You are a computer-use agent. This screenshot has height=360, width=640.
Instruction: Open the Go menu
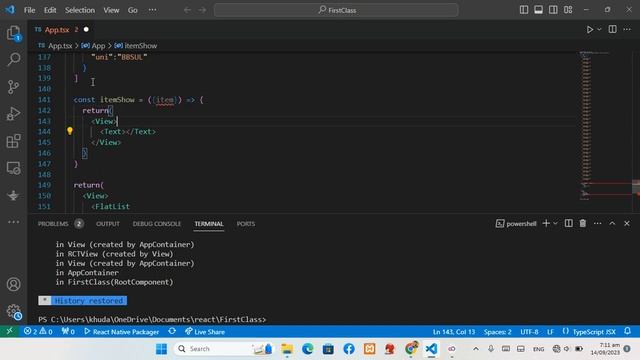pyautogui.click(x=133, y=10)
